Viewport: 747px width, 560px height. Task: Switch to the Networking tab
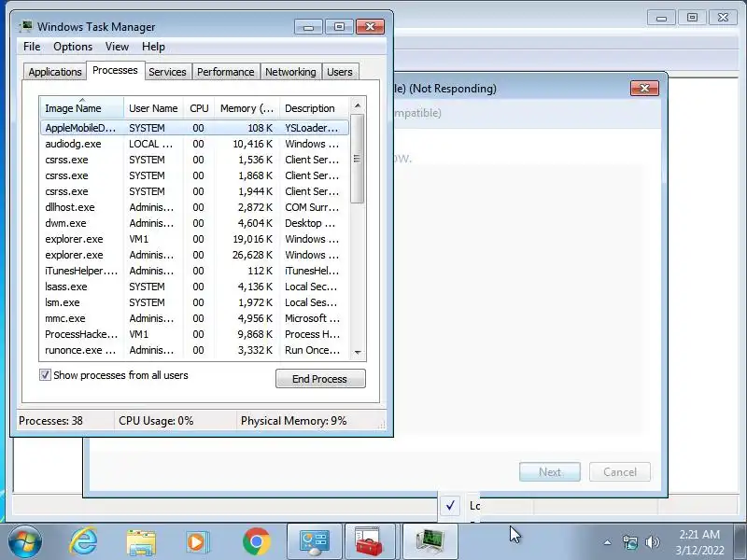click(290, 72)
